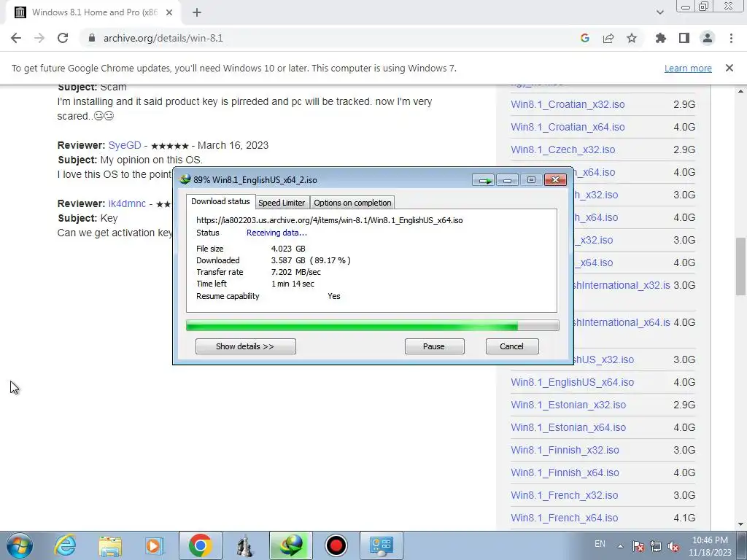Open the chess game taskbar icon
Viewport: 747px width, 560px height.
point(245,545)
